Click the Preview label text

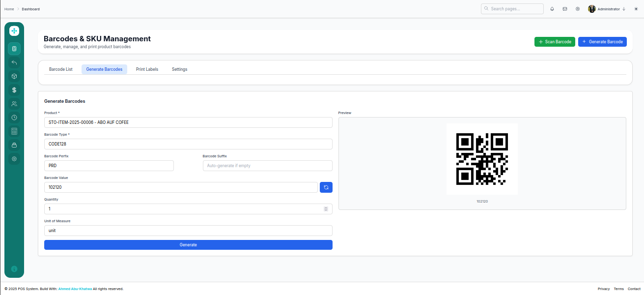coord(345,113)
